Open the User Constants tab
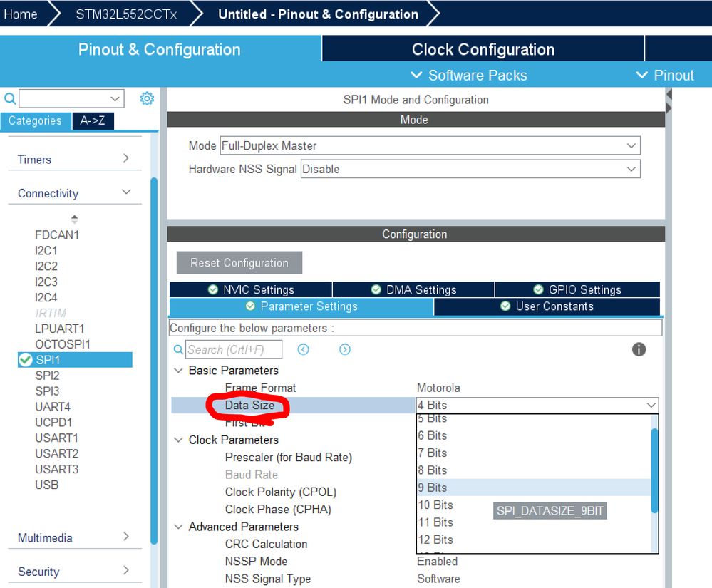712x588 pixels. pos(547,306)
